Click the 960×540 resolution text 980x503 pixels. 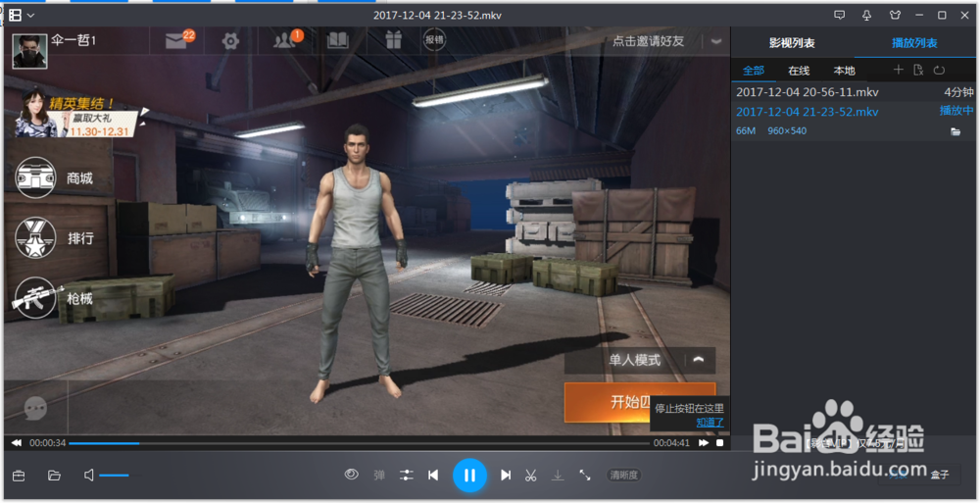pyautogui.click(x=787, y=130)
